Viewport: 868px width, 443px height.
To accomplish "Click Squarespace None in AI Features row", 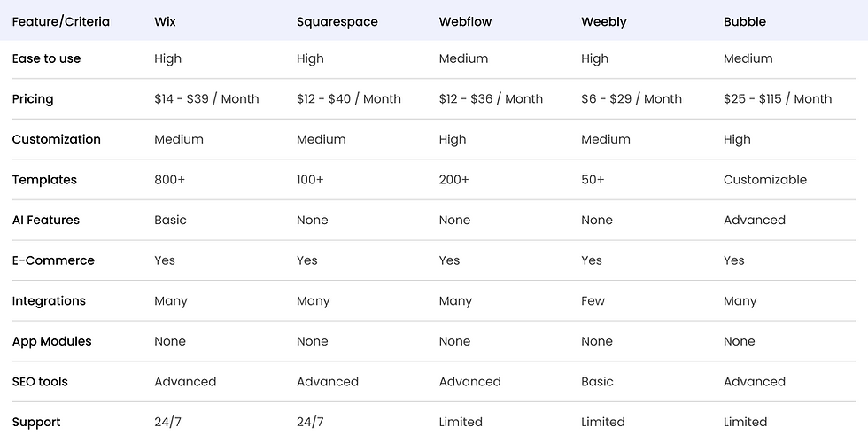I will tap(312, 220).
